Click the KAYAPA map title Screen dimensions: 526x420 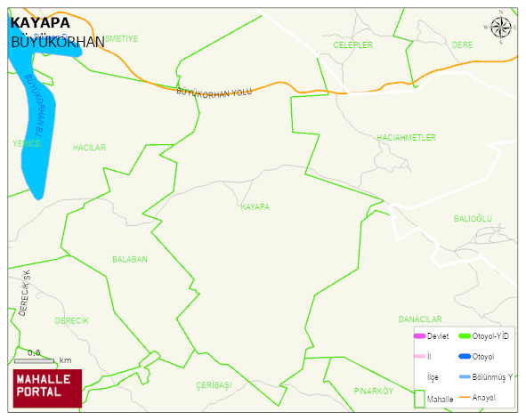(40, 23)
